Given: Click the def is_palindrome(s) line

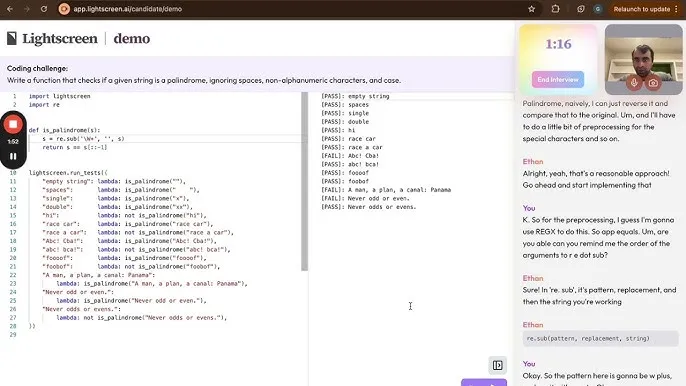Looking at the screenshot, I should tap(64, 130).
